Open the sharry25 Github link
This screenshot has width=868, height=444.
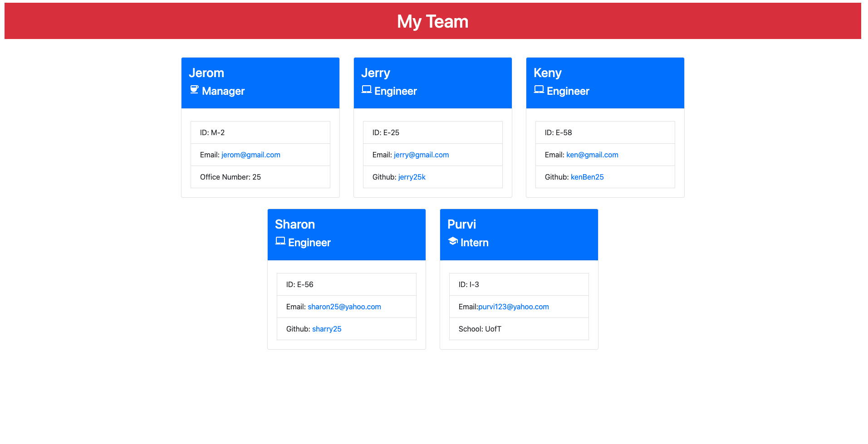point(326,329)
